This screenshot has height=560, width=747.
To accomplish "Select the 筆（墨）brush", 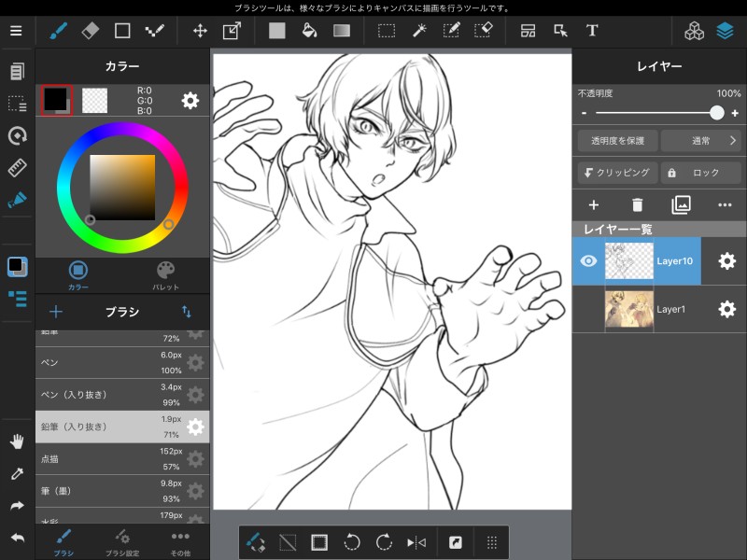I will [x=122, y=491].
